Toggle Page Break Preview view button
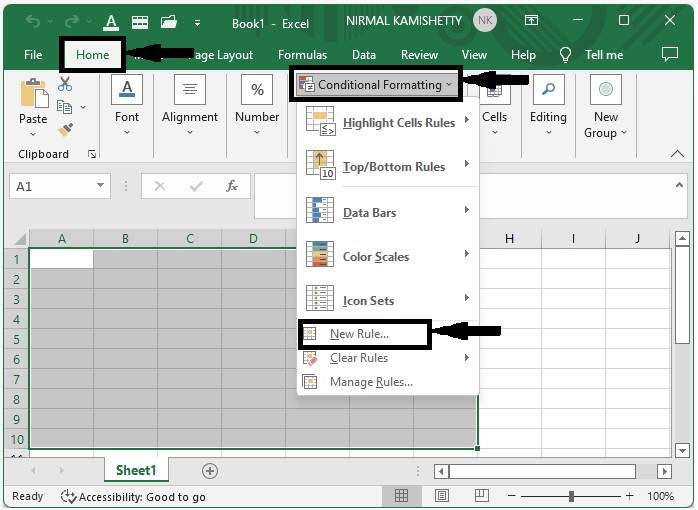The image size is (698, 510). tap(482, 495)
